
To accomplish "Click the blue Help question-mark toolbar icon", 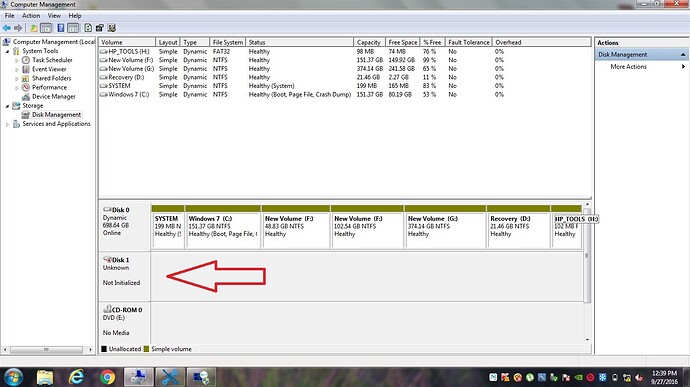I will (61, 28).
